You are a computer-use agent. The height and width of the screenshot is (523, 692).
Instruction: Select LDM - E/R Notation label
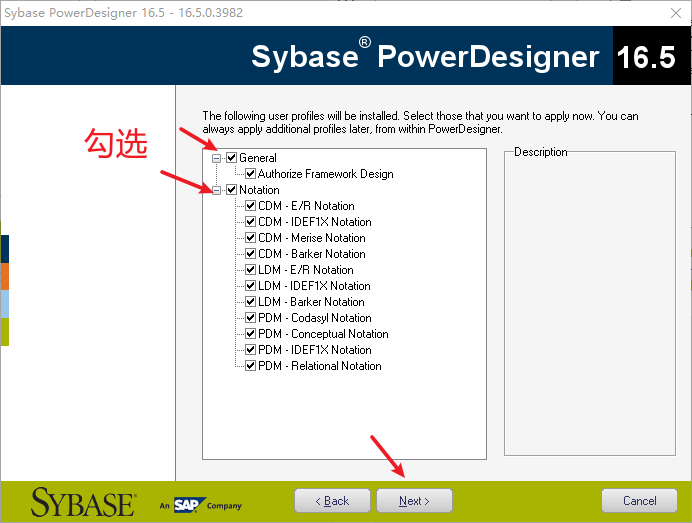coord(306,270)
